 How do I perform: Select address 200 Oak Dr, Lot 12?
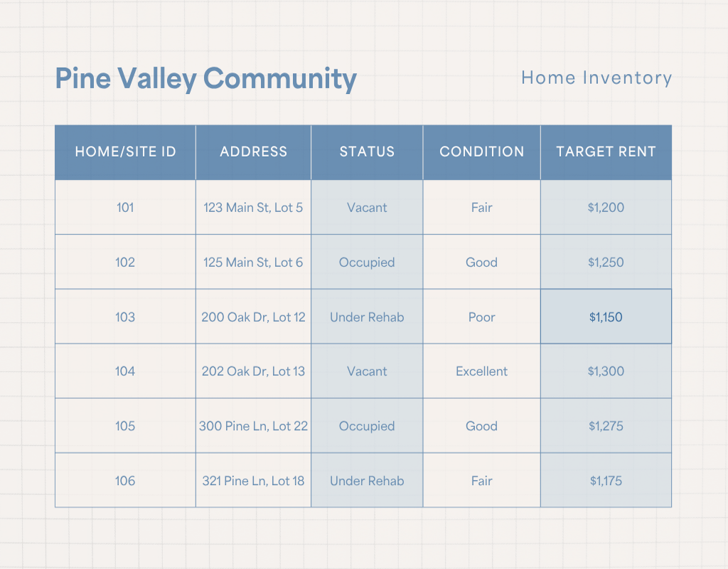[254, 317]
